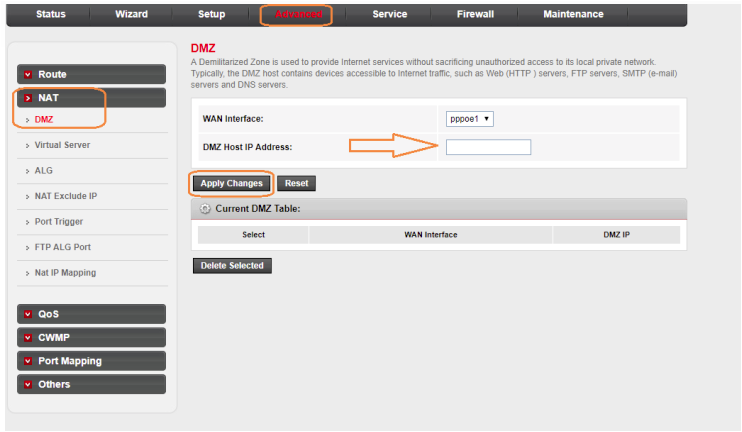Switch to the Wizard tab
This screenshot has height=432, width=742.
tap(131, 14)
